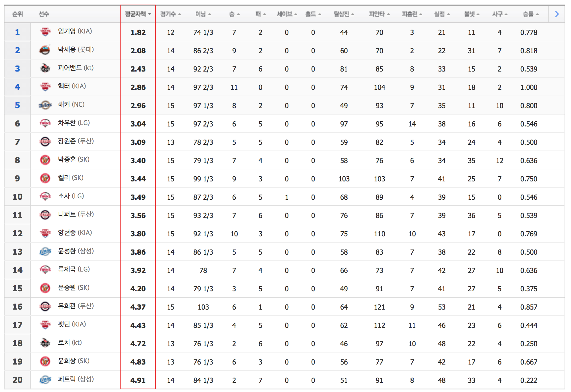The image size is (571, 392).
Task: Click the KIA Tigers logo beside 임기영
Action: pos(45,32)
